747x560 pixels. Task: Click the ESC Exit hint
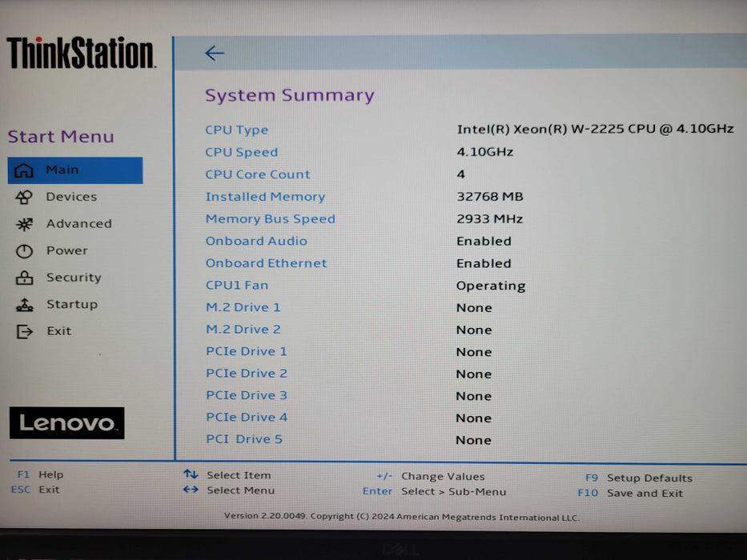pyautogui.click(x=35, y=490)
